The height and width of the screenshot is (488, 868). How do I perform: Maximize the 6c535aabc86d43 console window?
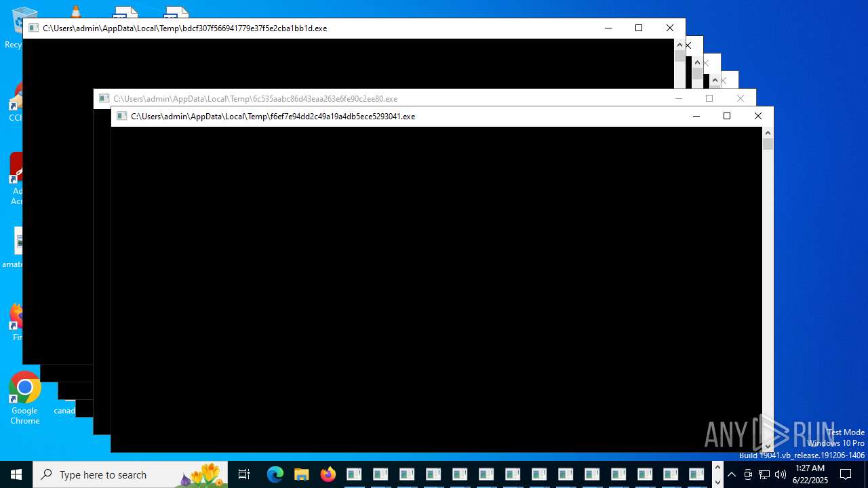709,98
